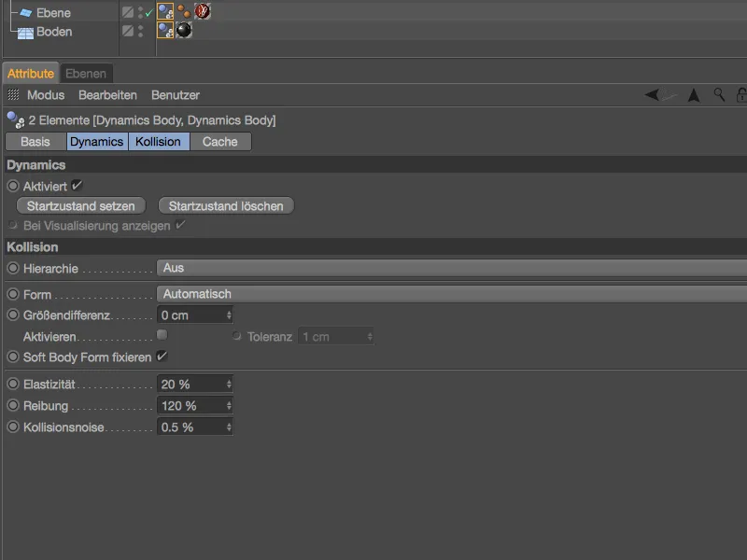747x560 pixels.
Task: Toggle the layer swatch icon for Ebene
Action: coord(128,12)
